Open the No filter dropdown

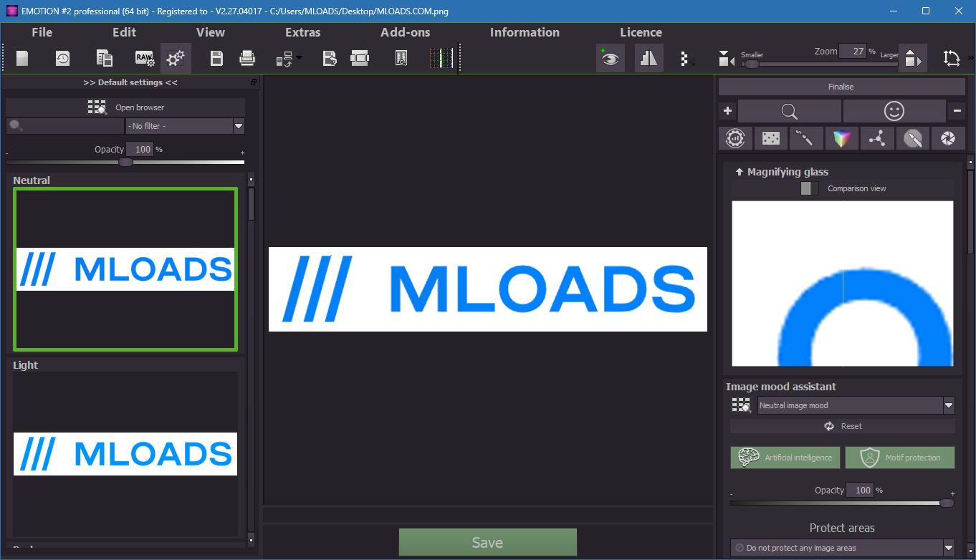coord(186,126)
